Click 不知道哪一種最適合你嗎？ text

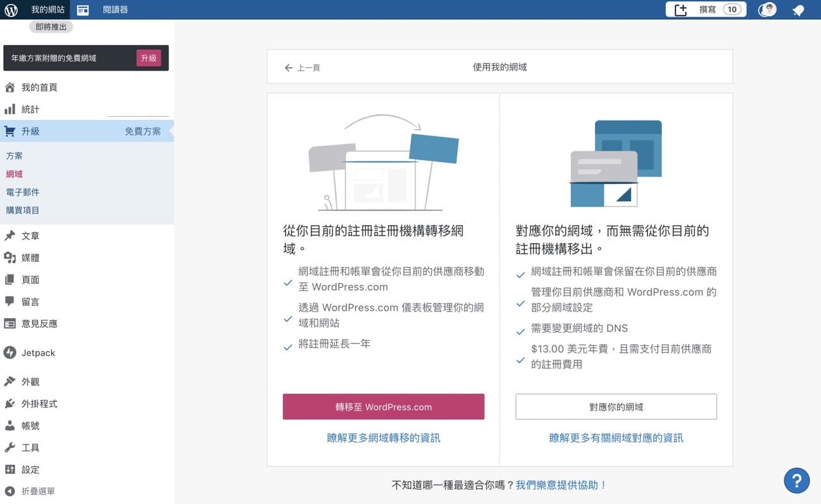click(x=453, y=485)
